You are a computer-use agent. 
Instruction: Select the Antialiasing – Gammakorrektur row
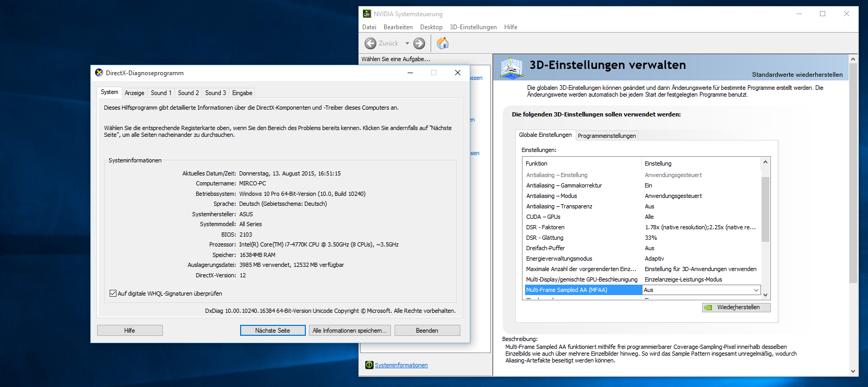[642, 185]
